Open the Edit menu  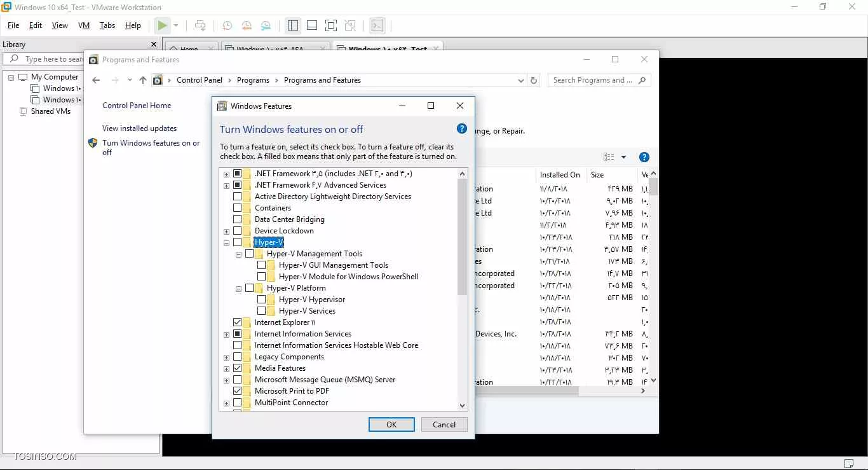36,25
